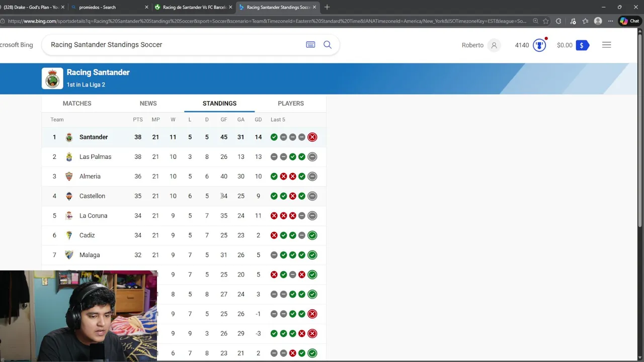Click the Castellon team crest
This screenshot has width=644, height=362.
click(69, 196)
